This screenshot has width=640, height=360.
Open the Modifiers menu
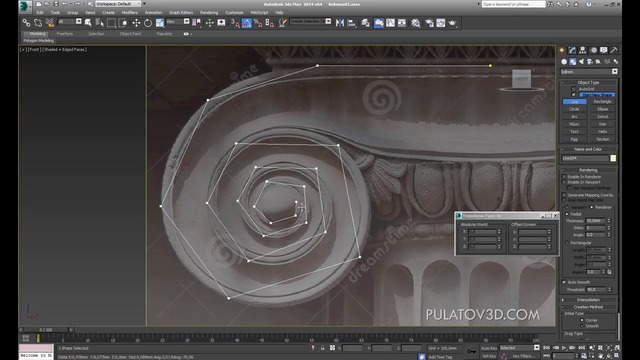[x=129, y=13]
